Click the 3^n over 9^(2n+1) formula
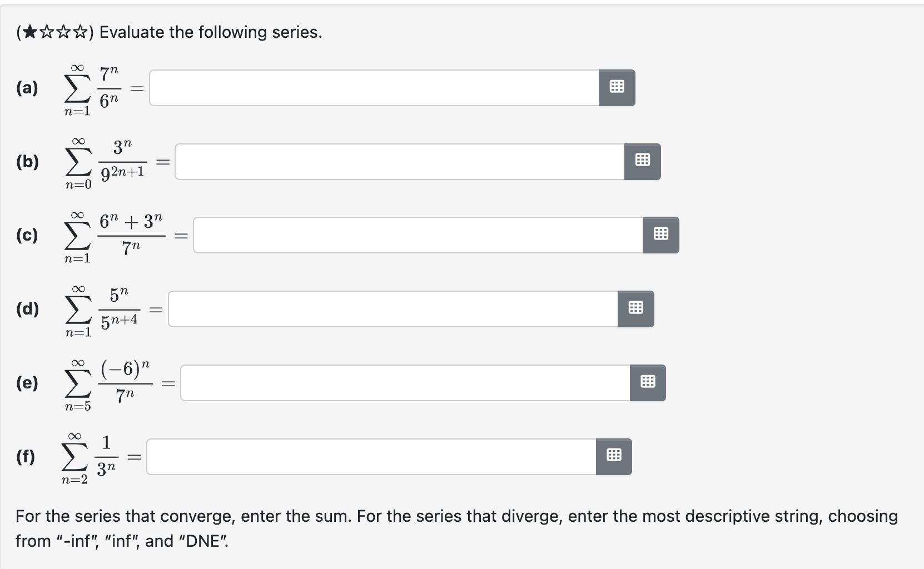The height and width of the screenshot is (569, 924). click(105, 163)
